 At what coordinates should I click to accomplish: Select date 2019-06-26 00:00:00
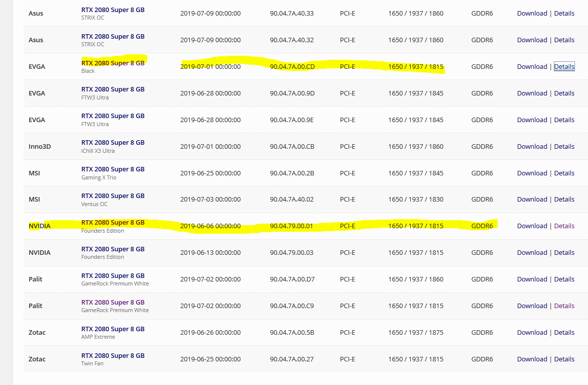click(210, 333)
